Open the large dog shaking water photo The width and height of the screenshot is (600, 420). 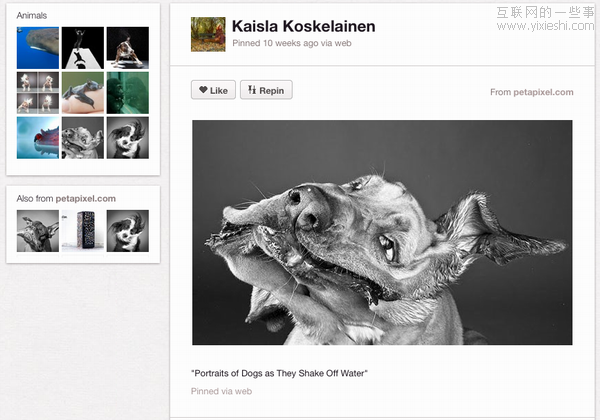click(x=382, y=233)
